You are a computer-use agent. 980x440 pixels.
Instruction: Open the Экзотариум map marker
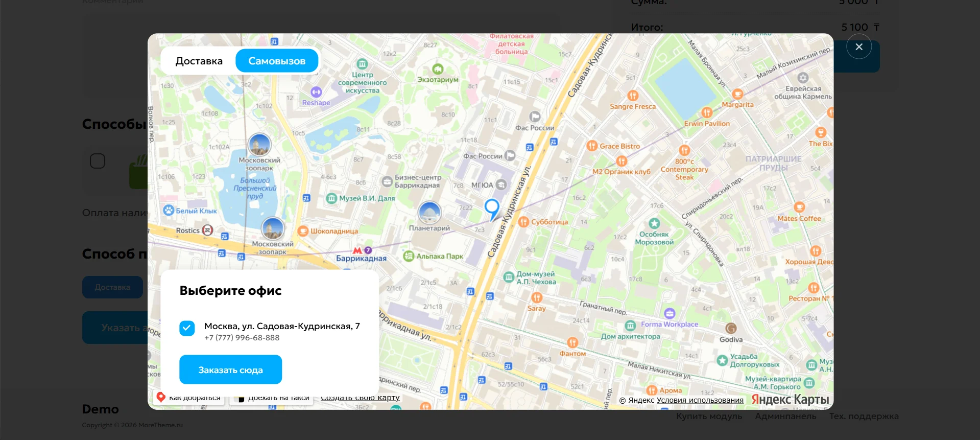point(438,69)
